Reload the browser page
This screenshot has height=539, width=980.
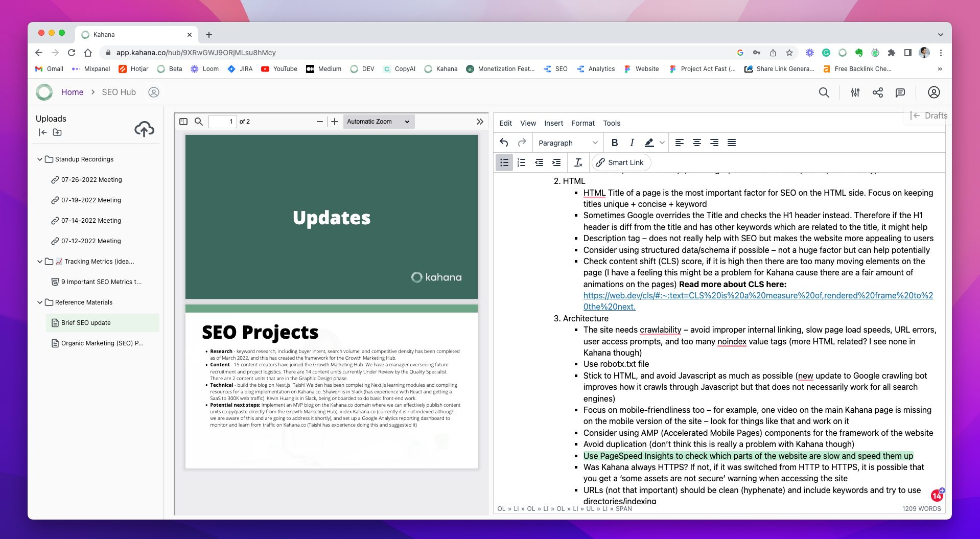pos(72,53)
